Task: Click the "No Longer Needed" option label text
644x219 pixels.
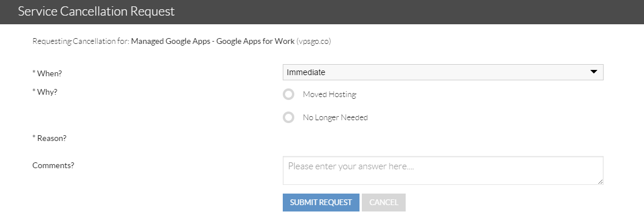Action: pos(335,117)
